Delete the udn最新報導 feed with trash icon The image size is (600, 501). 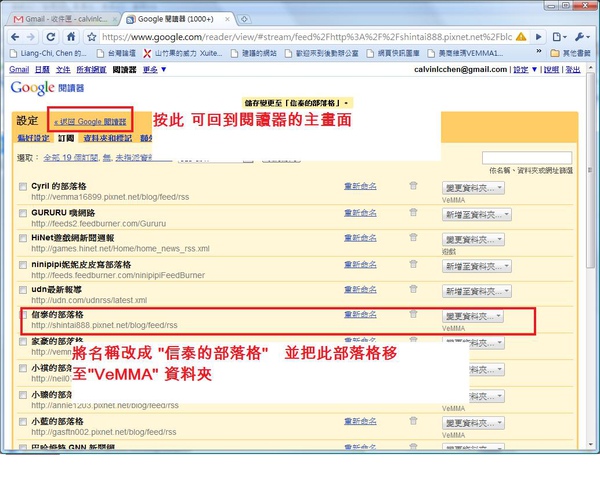[x=413, y=289]
